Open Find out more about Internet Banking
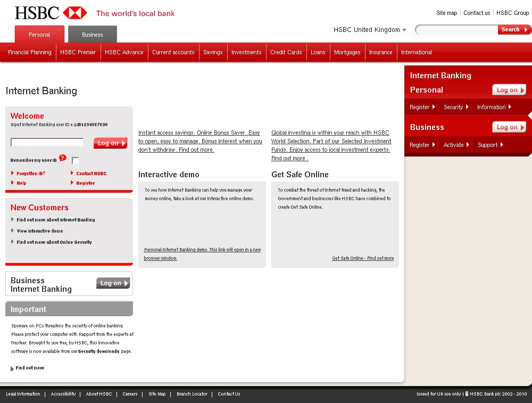Viewport: 532px width, 403px height. pos(56,220)
